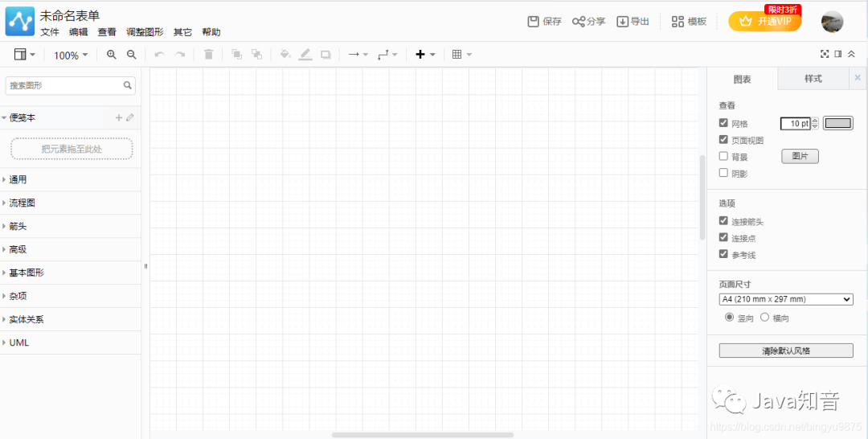Click the line color pencil icon

pyautogui.click(x=305, y=54)
